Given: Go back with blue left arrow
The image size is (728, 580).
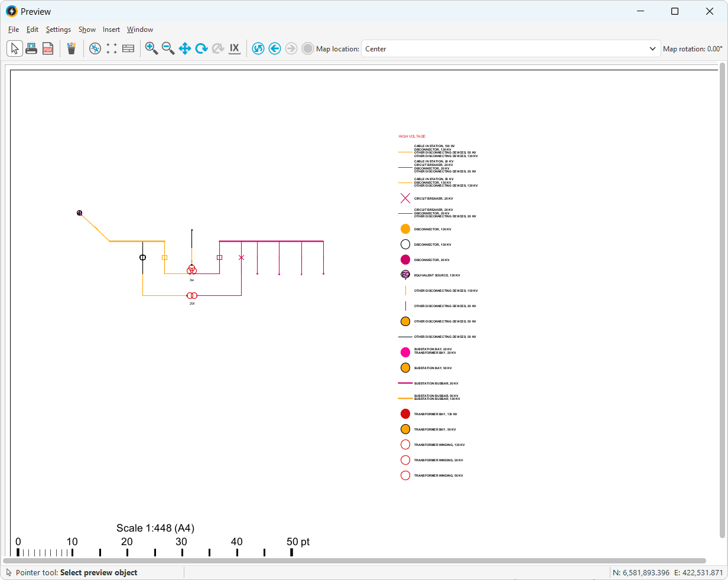Looking at the screenshot, I should (x=275, y=48).
